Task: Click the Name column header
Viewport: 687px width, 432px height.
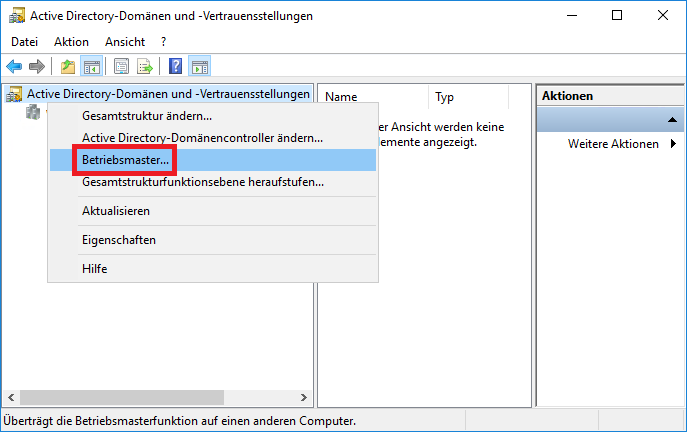Action: click(342, 97)
